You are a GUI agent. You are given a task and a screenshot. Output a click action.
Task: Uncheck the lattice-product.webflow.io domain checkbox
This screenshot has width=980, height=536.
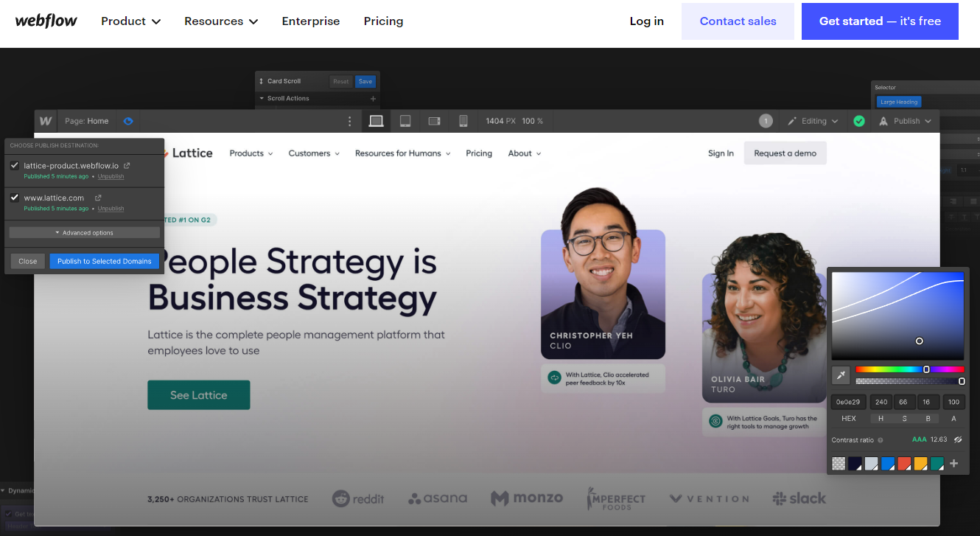(x=14, y=166)
